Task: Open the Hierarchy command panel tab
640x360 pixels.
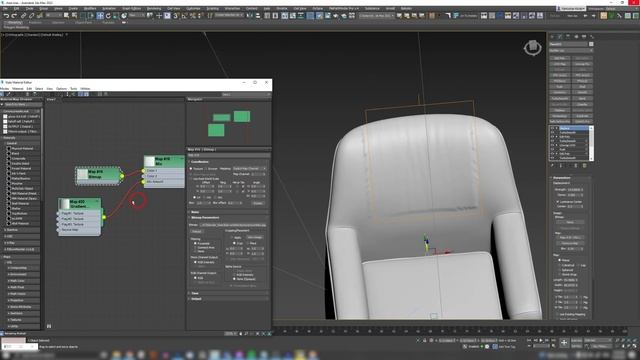Action: [568, 37]
